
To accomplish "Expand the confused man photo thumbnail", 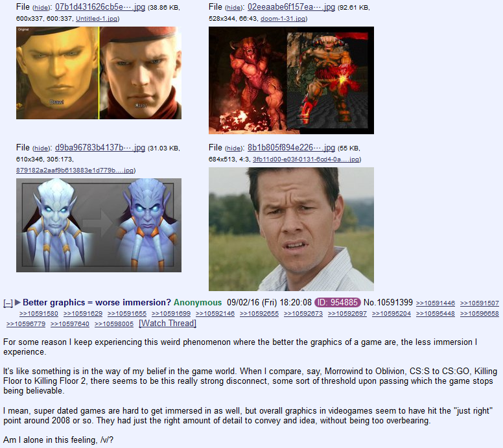I will coord(291,229).
